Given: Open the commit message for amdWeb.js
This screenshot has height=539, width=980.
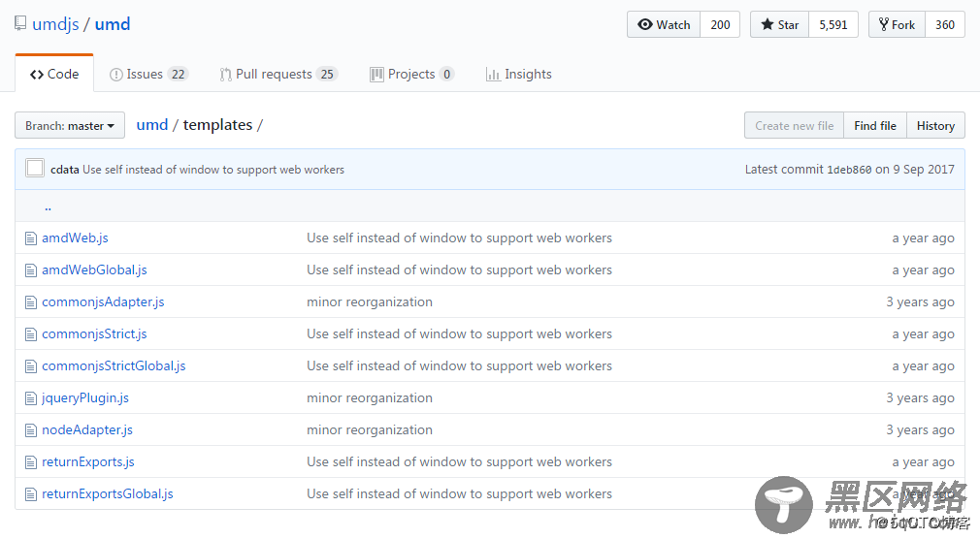Looking at the screenshot, I should [x=459, y=238].
